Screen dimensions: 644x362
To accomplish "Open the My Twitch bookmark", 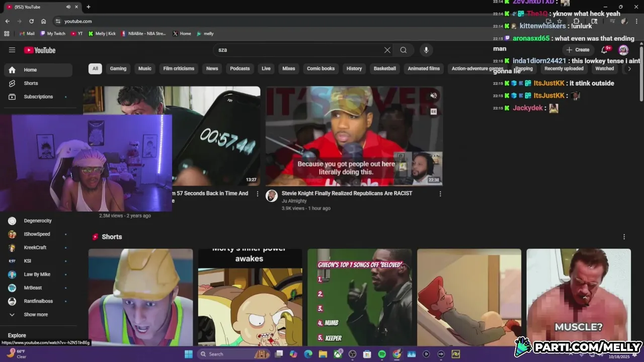I will [x=53, y=34].
